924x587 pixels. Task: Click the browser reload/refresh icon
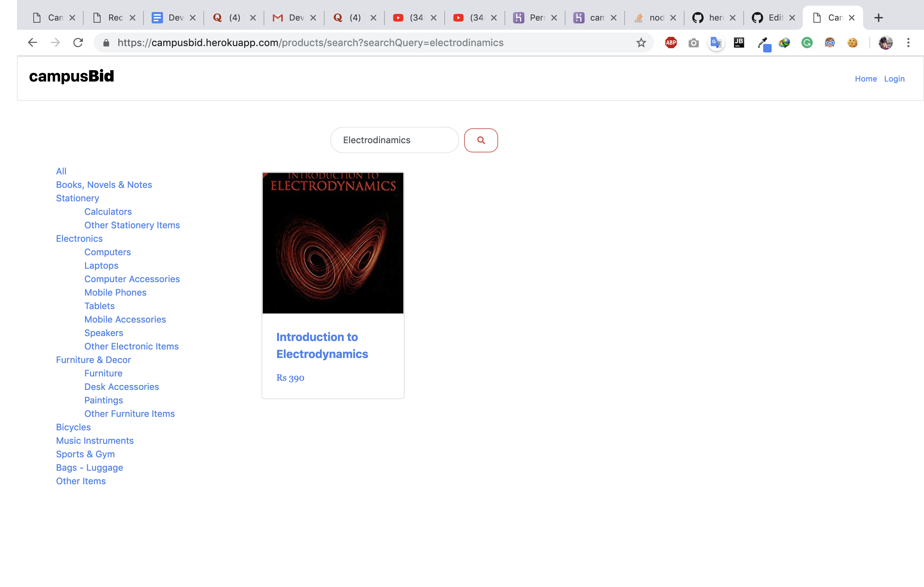click(78, 43)
